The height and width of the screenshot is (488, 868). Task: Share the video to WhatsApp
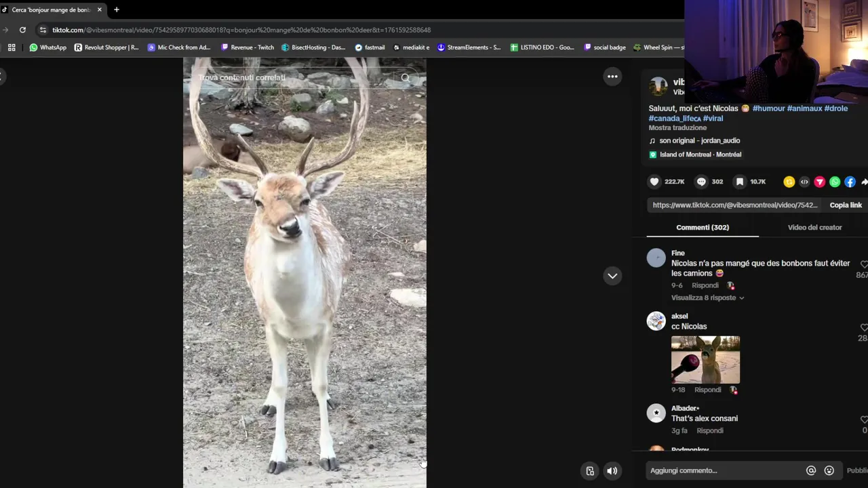(835, 182)
